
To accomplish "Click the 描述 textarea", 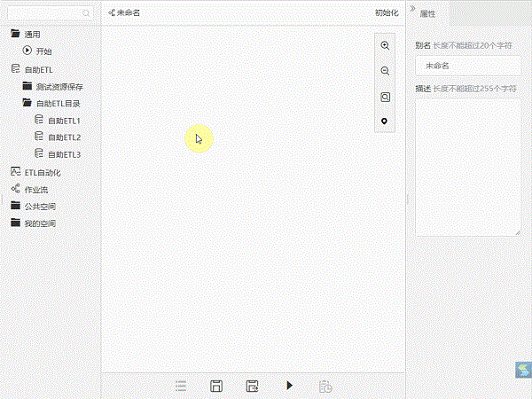I will 468,168.
